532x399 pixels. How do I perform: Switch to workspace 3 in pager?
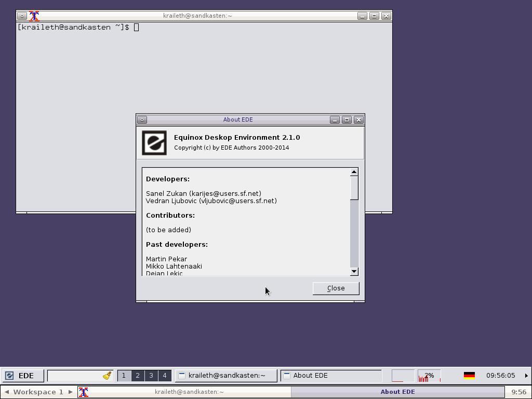pos(151,376)
